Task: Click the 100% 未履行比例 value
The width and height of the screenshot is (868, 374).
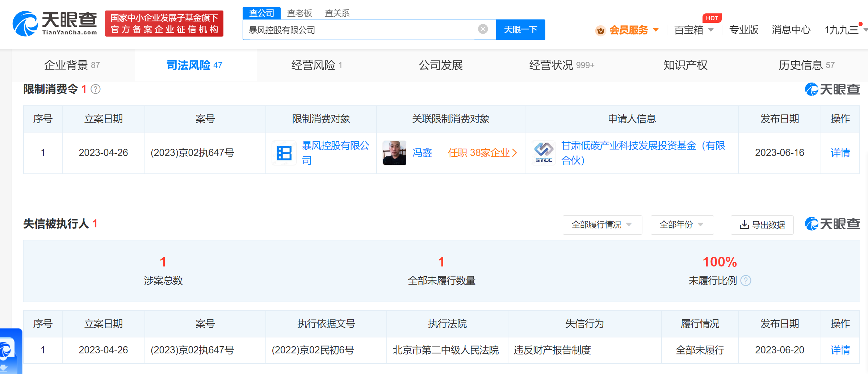Action: [x=720, y=262]
